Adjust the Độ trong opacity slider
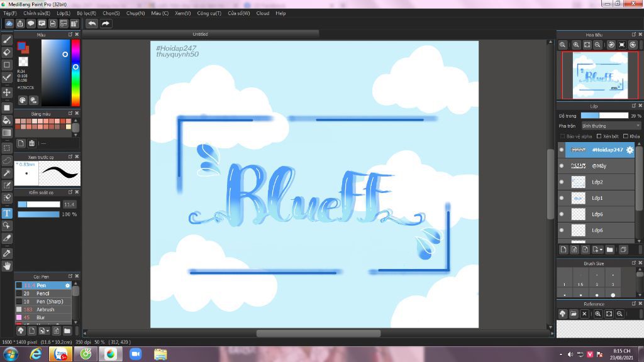Screen dimensions: 644x362 coord(604,116)
